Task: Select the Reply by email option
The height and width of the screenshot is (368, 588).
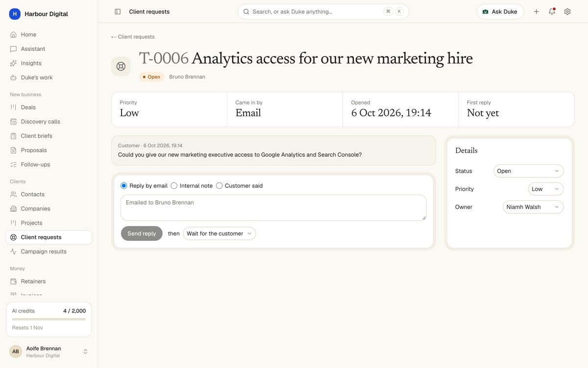Action: click(x=123, y=186)
